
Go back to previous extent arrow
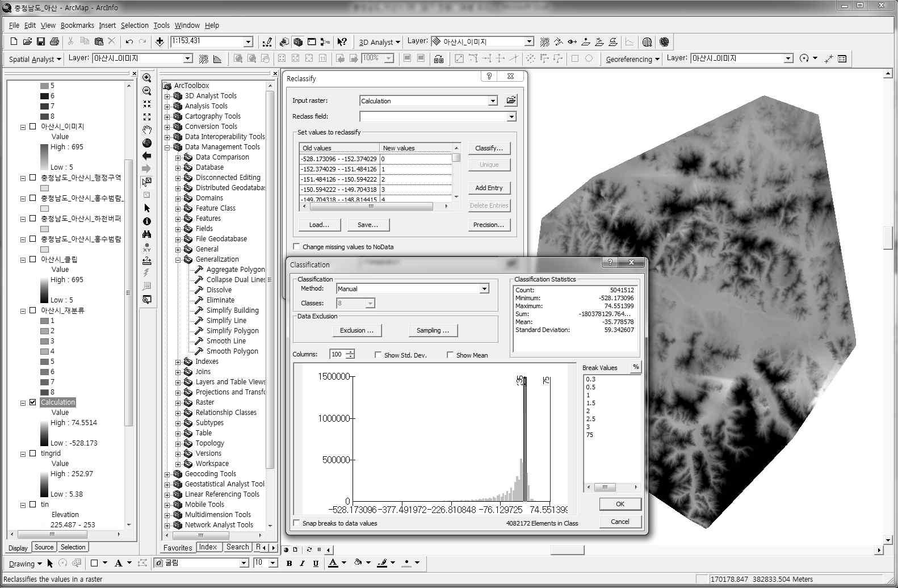[147, 156]
